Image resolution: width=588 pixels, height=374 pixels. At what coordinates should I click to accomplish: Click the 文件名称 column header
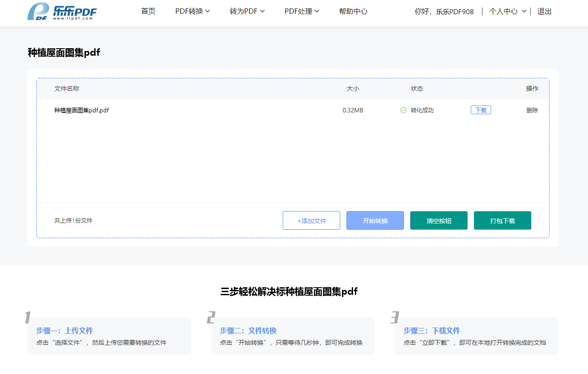point(67,89)
